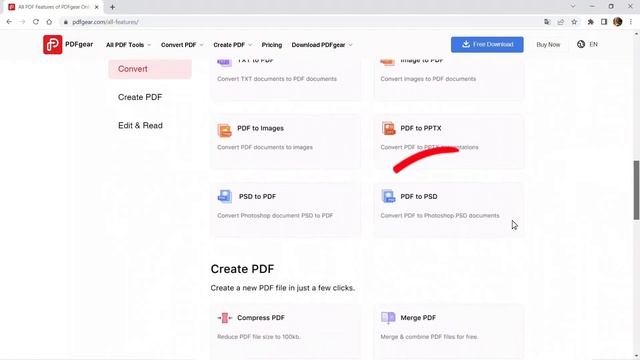Click the site lock icon in address bar
640x360 pixels.
(x=65, y=22)
